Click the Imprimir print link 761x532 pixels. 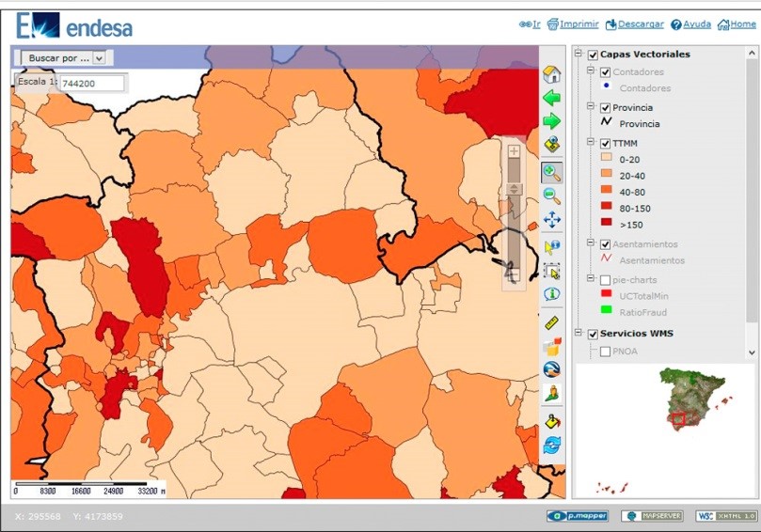click(x=579, y=24)
